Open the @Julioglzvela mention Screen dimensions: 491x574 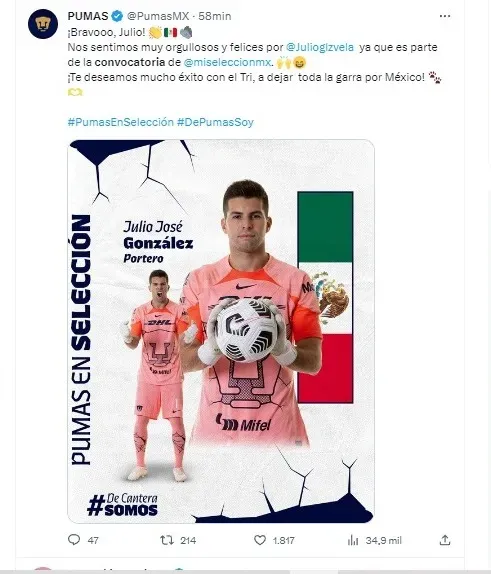coord(320,47)
